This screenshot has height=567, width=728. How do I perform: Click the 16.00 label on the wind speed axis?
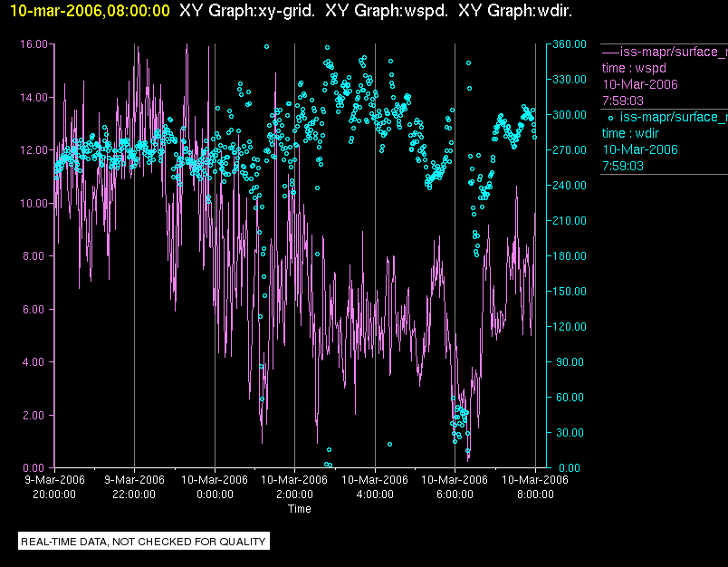pos(34,43)
